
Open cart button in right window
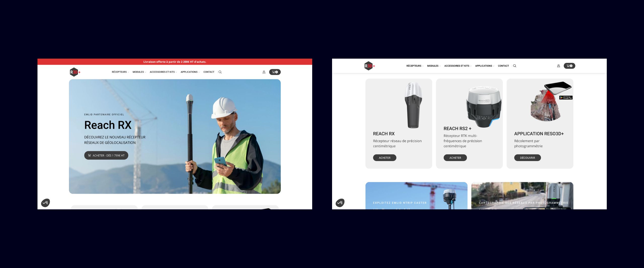pos(570,66)
